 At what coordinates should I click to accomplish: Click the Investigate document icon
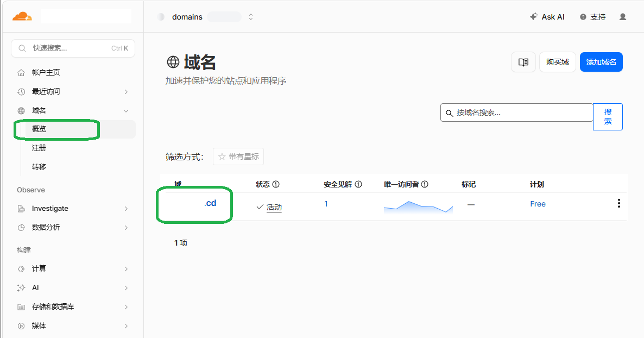21,209
